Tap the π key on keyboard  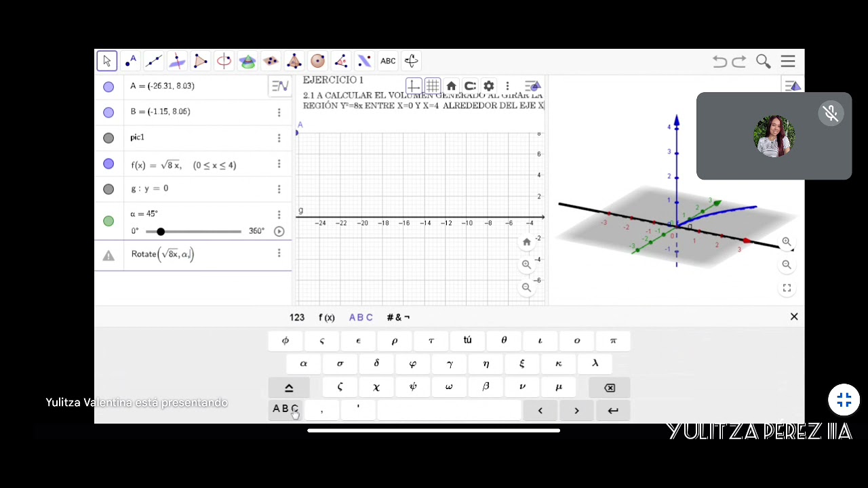(x=613, y=341)
